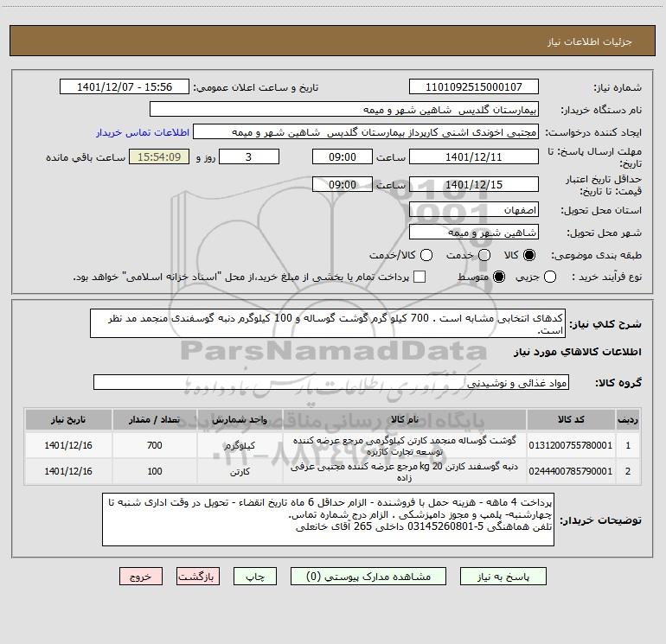The height and width of the screenshot is (644, 666).
Task: Click the تاریخ نیاز column header
Action: click(68, 419)
